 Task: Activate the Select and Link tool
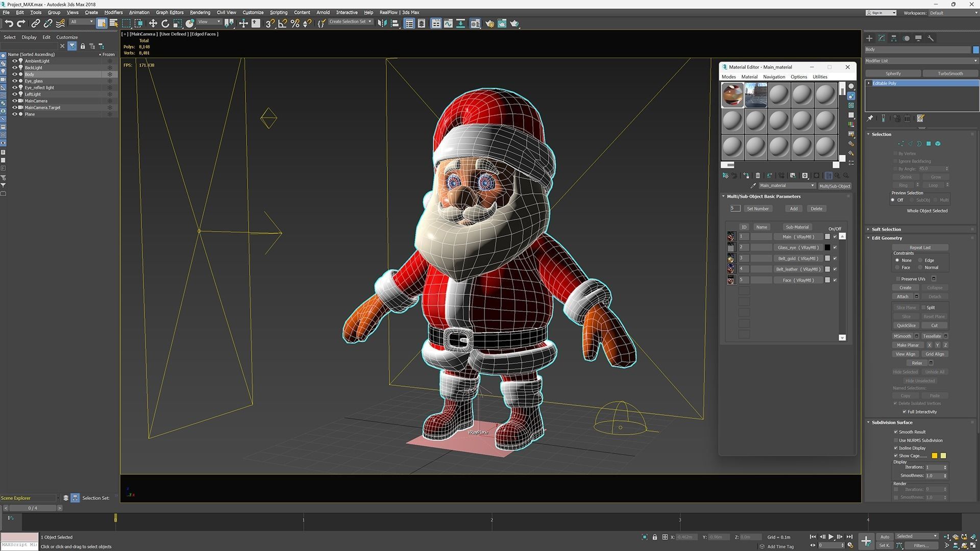pos(35,23)
